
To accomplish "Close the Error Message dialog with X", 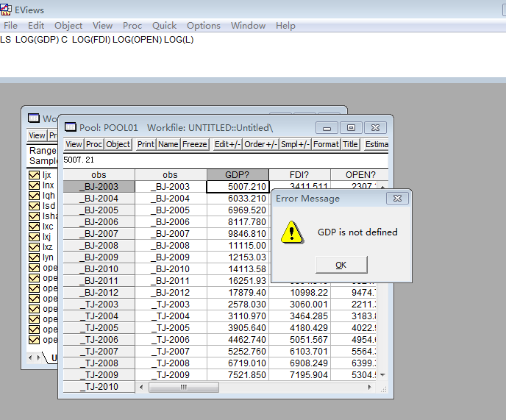I will click(396, 199).
